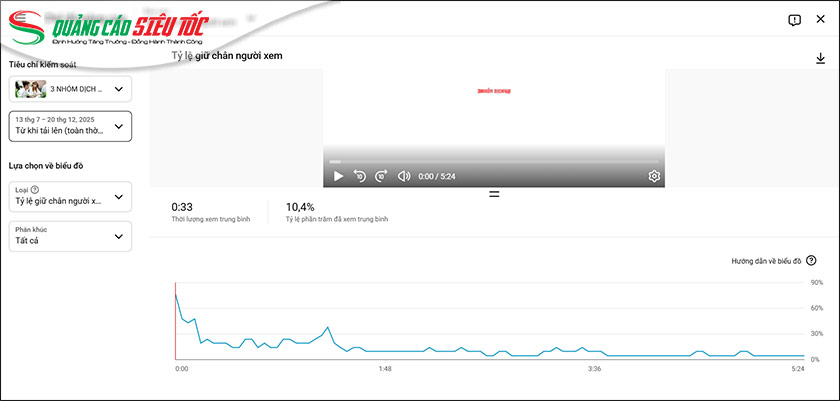Click the '0:33' average view duration stat
Screen dimensions: 840x401
pyautogui.click(x=181, y=206)
